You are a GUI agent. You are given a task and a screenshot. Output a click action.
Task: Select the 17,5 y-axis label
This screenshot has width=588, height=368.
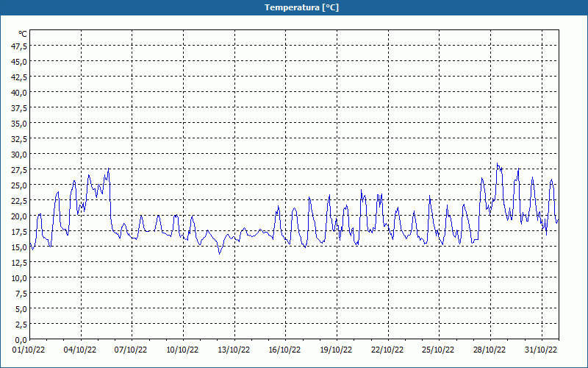pyautogui.click(x=20, y=232)
